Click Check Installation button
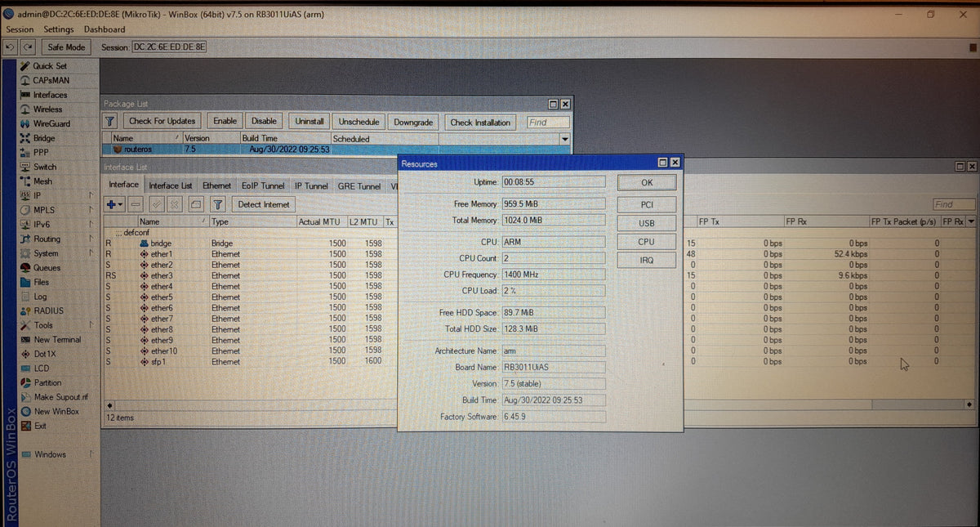 (480, 123)
